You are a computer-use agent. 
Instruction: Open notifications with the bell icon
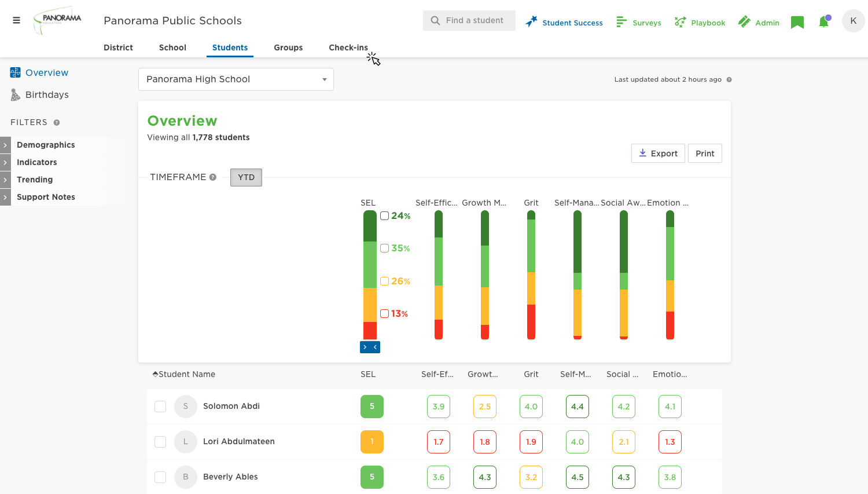coord(823,21)
